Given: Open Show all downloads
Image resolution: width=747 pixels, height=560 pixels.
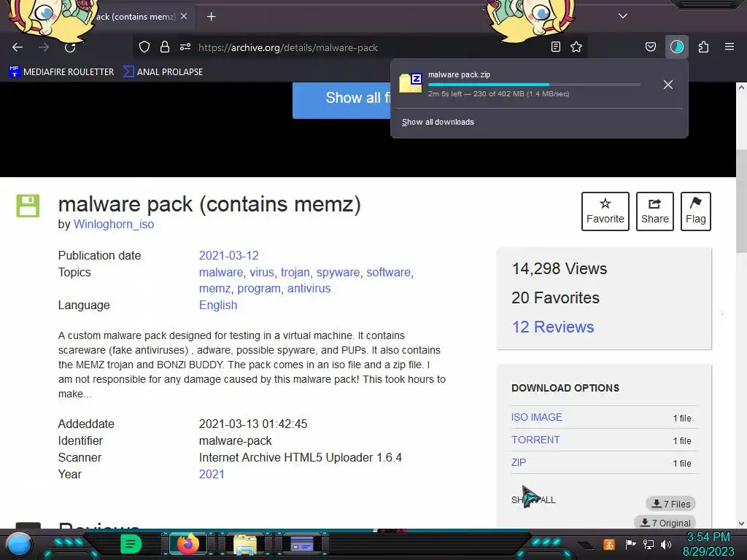Looking at the screenshot, I should [x=438, y=122].
